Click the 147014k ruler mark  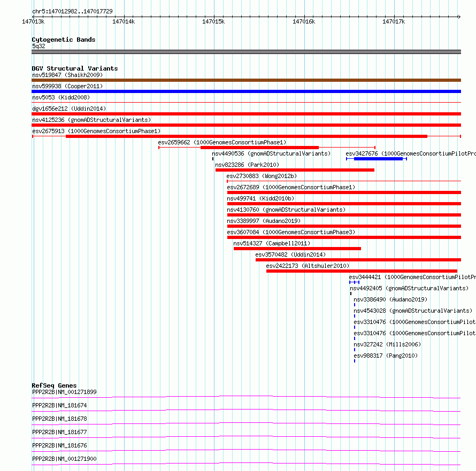click(x=124, y=21)
